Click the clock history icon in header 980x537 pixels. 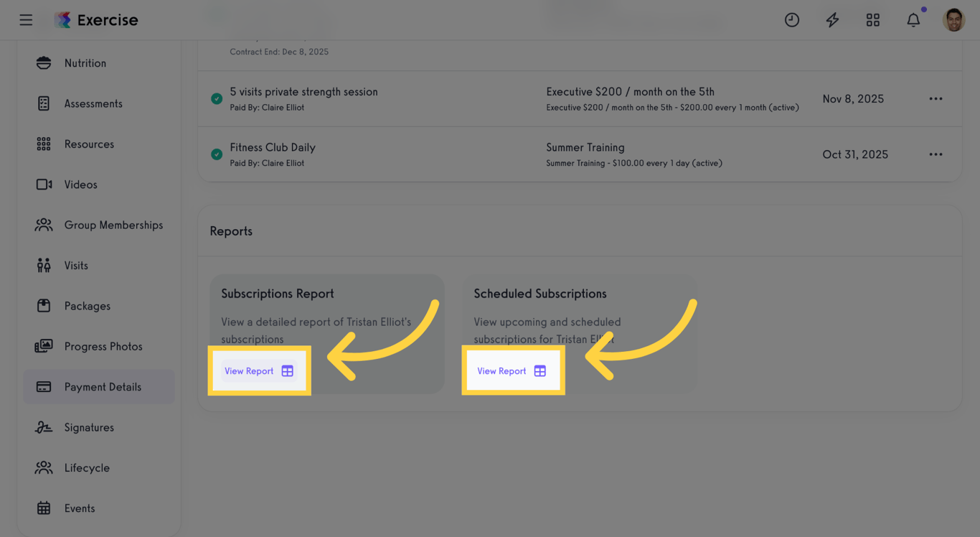pos(791,20)
